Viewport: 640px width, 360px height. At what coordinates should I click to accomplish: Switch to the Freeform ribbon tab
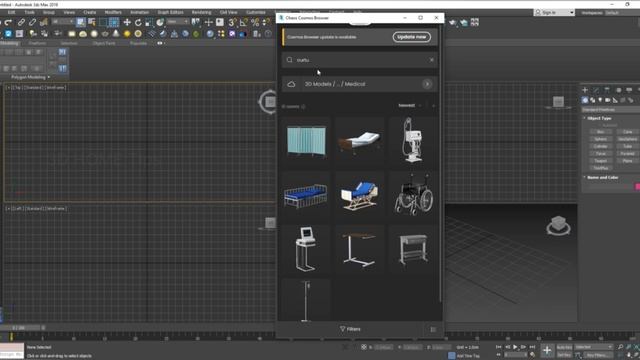click(x=37, y=43)
